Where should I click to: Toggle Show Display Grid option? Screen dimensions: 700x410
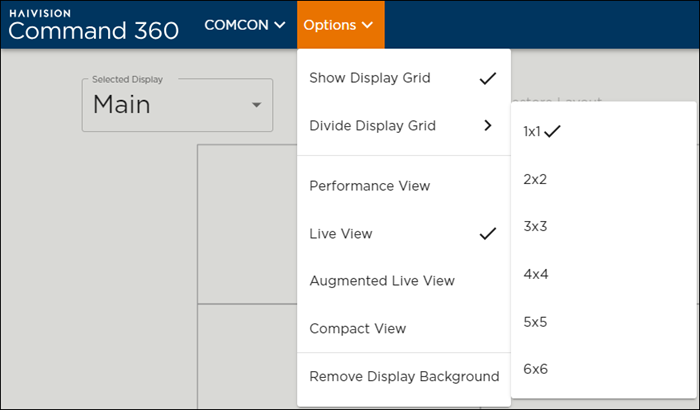369,78
